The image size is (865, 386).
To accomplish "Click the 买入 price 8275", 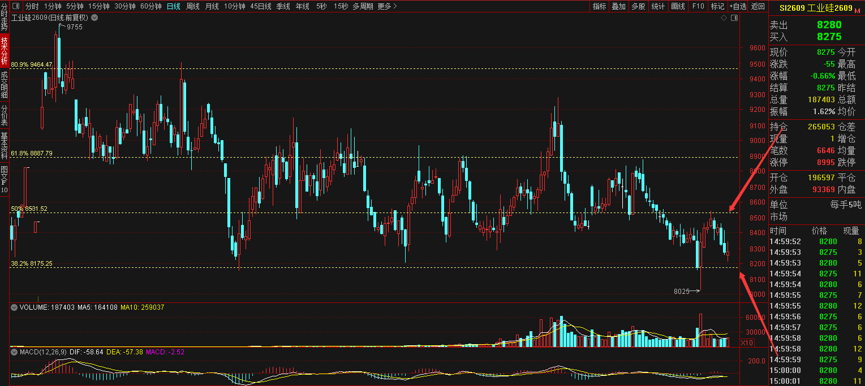I will [x=829, y=36].
